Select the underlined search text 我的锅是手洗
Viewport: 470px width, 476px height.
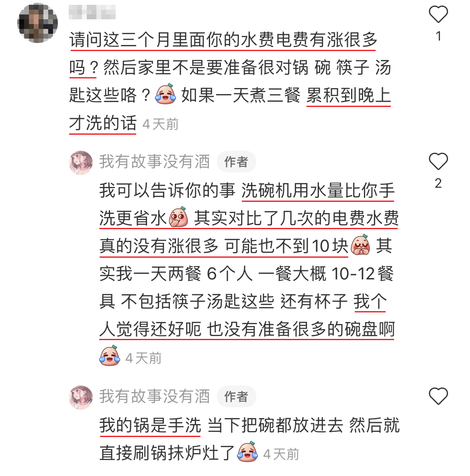pyautogui.click(x=150, y=425)
